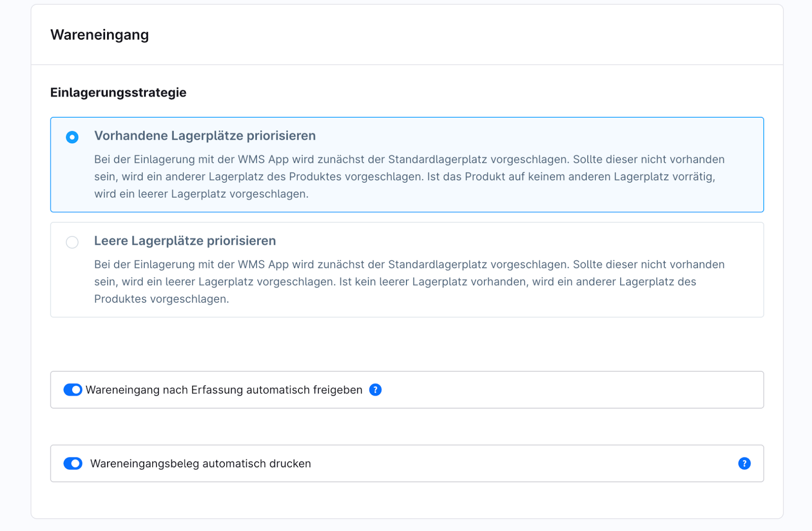Select the "Leere Lagerplätze priorisieren" radio button
Image resolution: width=812 pixels, height=531 pixels.
coord(72,242)
